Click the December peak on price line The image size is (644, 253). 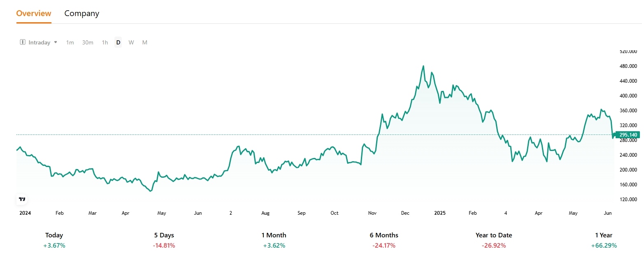[423, 66]
